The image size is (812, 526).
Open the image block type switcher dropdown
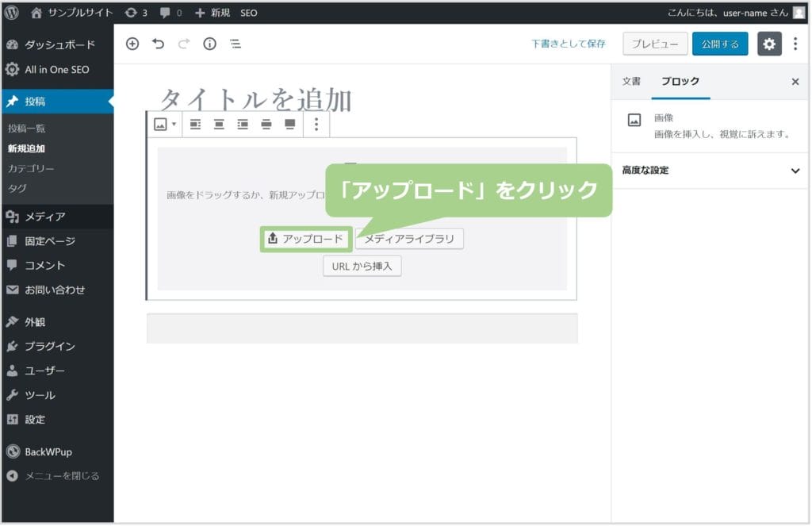tap(165, 124)
